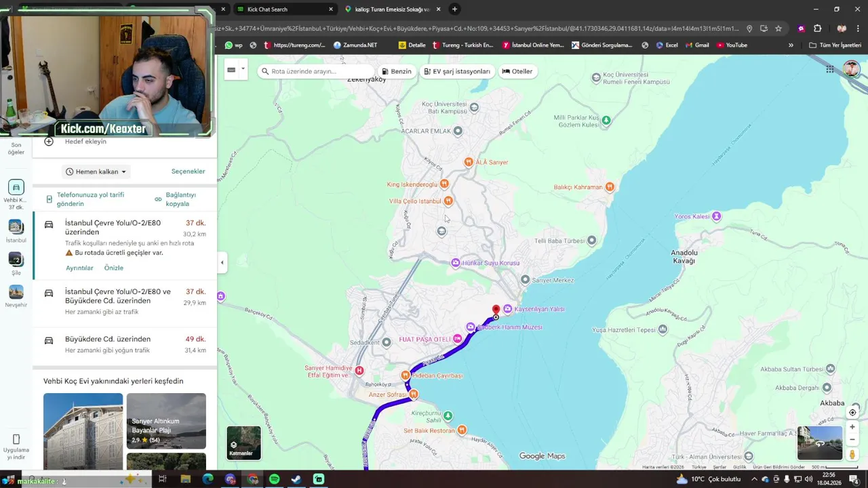868x488 pixels.
Task: Open File Explorer from the taskbar
Action: tap(185, 479)
